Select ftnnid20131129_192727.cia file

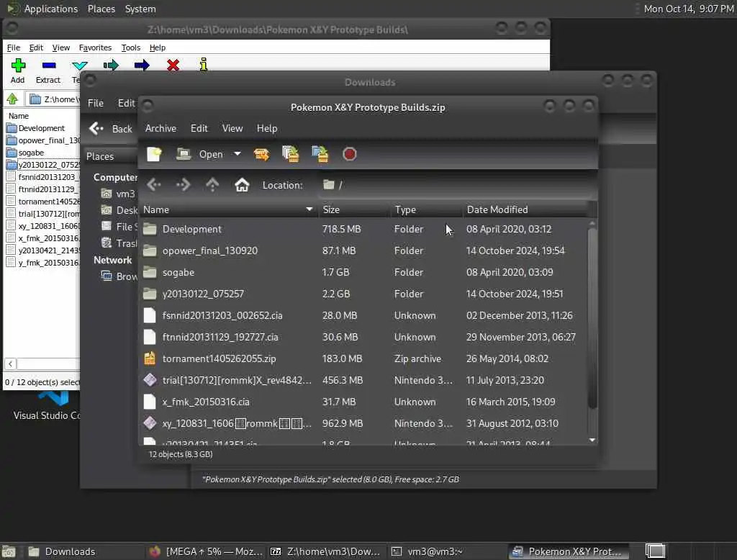[363, 337]
